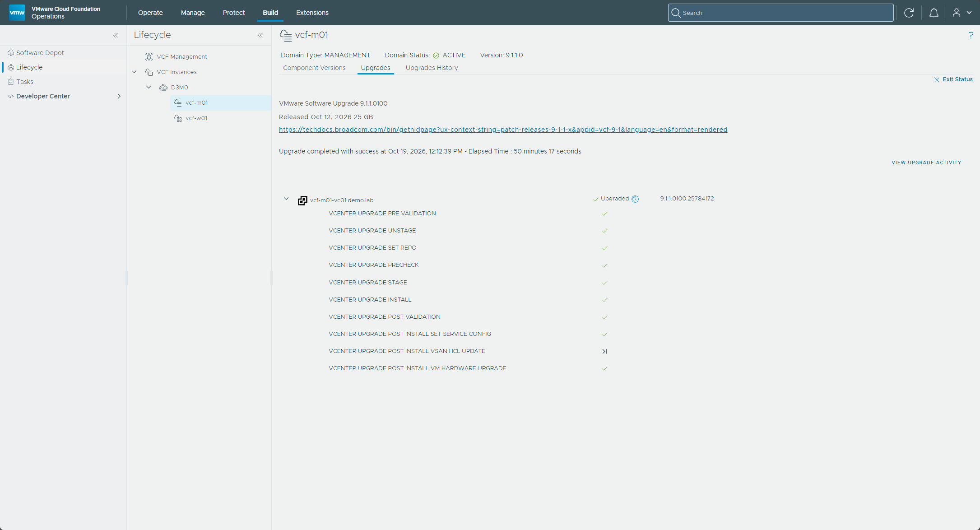Open the Extensions menu
The image size is (980, 530).
pyautogui.click(x=312, y=13)
